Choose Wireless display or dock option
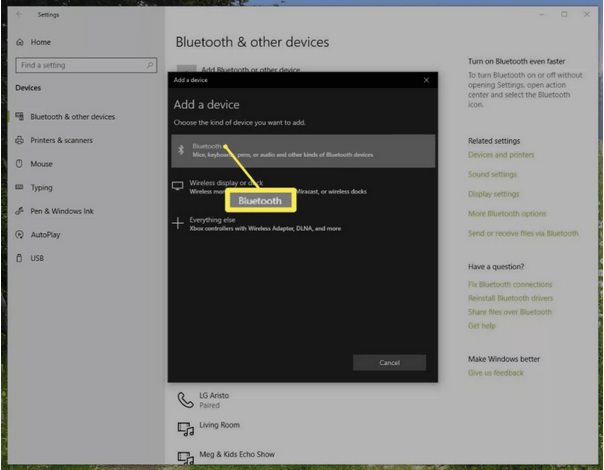Screen dimensions: 604x470 pos(303,187)
